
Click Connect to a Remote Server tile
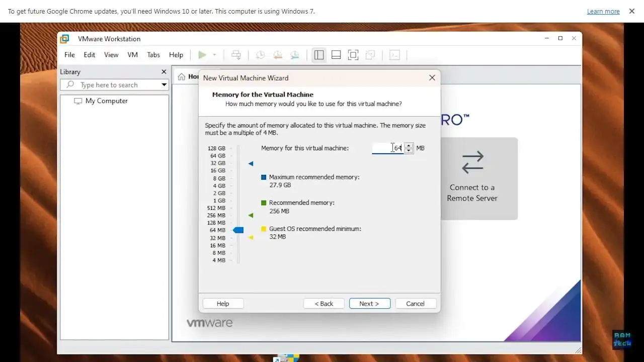coord(472,178)
